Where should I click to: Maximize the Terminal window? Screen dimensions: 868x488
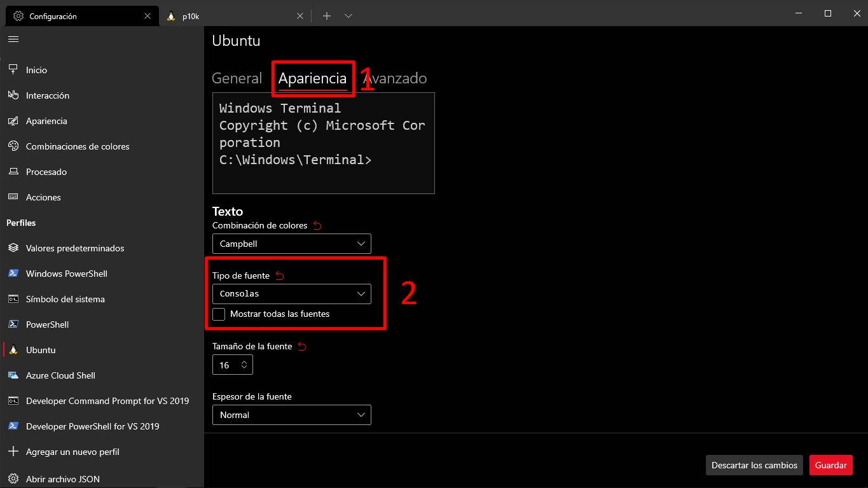[827, 13]
